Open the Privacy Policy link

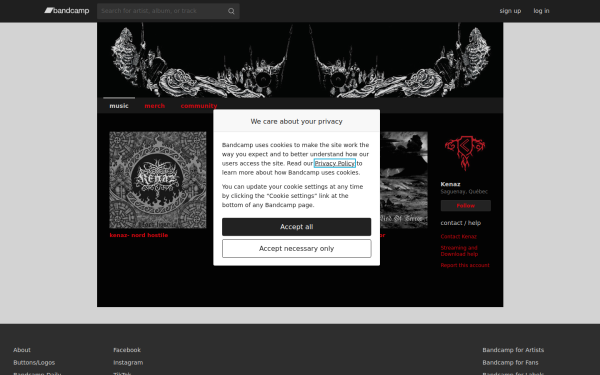pos(334,163)
